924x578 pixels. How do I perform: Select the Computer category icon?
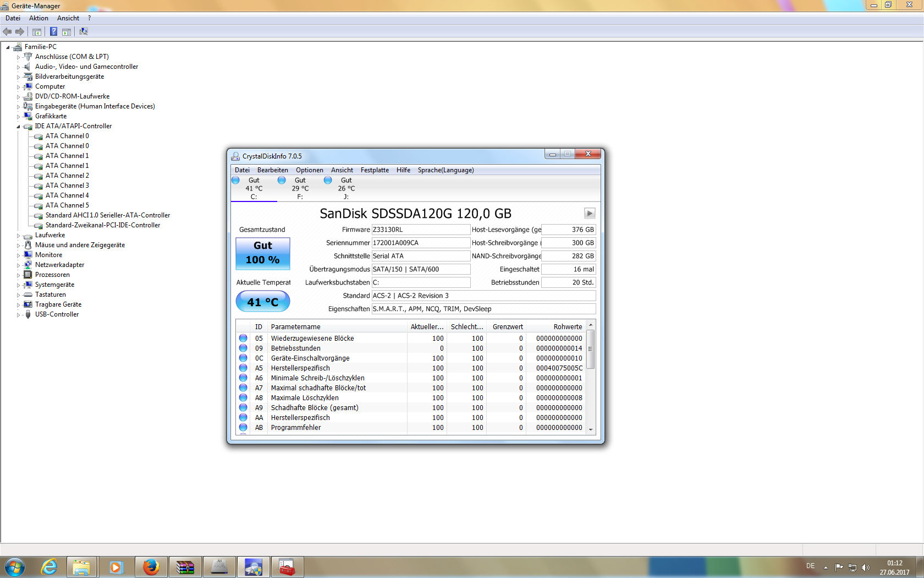(x=28, y=86)
